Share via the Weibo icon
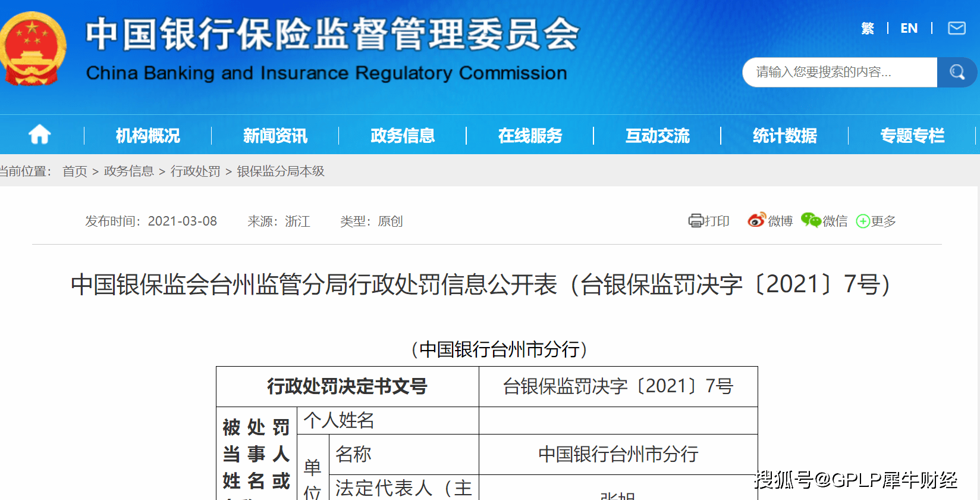The image size is (980, 500). coord(756,220)
